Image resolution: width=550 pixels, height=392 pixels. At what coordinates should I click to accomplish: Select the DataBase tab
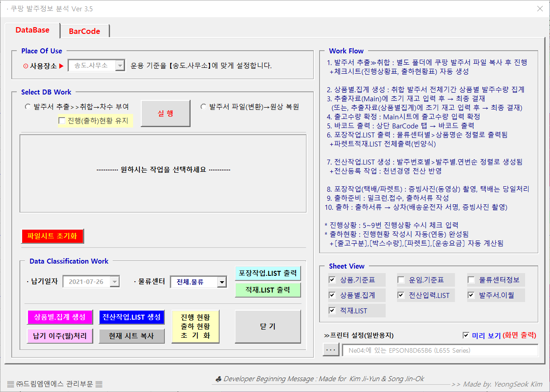(x=33, y=30)
